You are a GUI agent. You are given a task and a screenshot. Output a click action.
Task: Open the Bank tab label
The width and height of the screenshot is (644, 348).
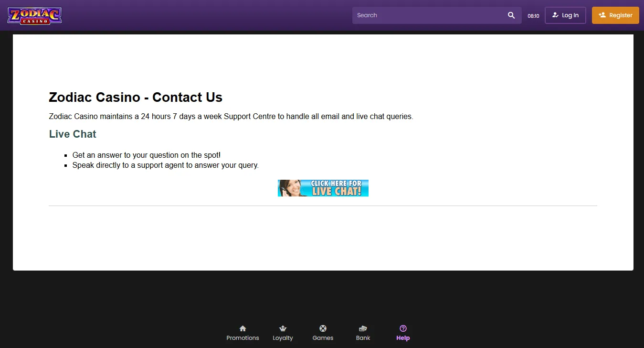tap(363, 338)
